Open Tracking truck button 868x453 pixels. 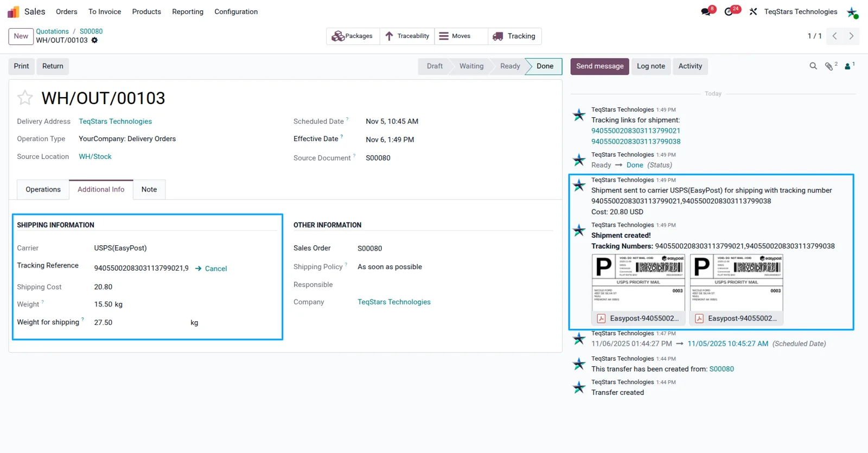click(514, 36)
